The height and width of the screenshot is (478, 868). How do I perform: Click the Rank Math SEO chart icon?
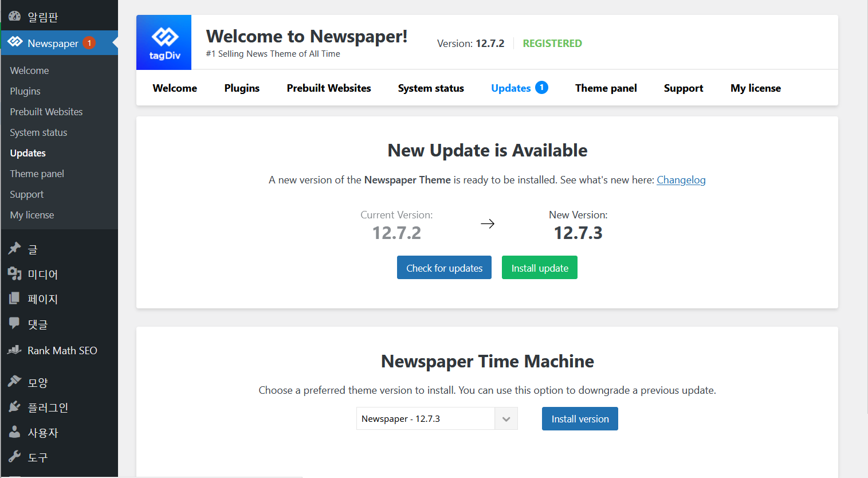tap(15, 350)
